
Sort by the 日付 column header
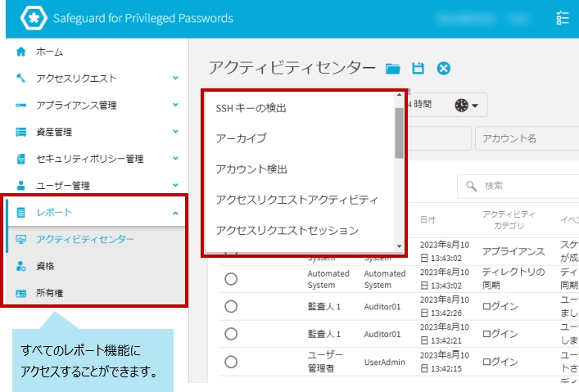[427, 220]
